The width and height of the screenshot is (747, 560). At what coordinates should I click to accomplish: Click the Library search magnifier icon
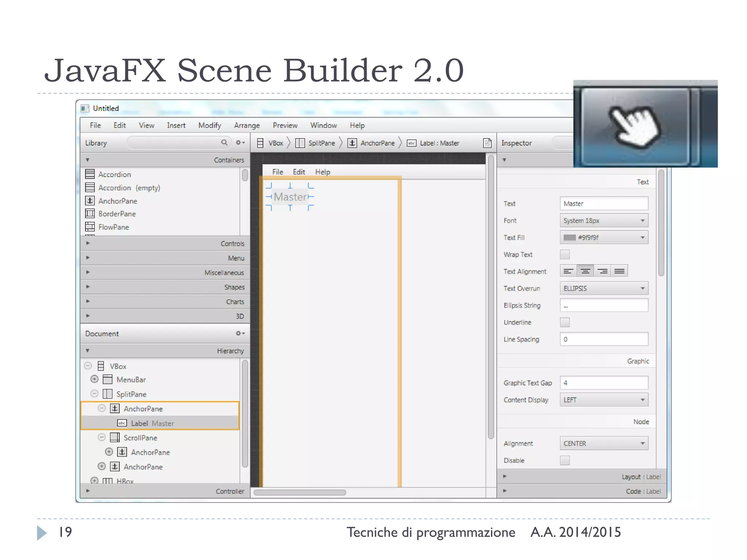coord(224,143)
